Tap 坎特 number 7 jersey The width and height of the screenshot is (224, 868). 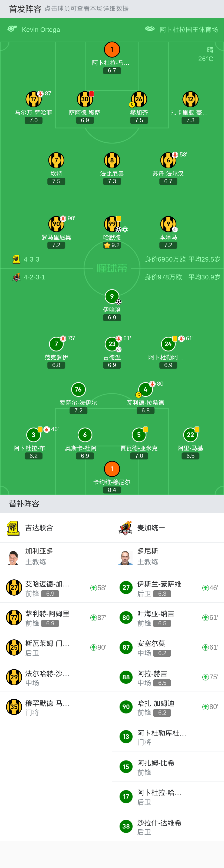56,160
